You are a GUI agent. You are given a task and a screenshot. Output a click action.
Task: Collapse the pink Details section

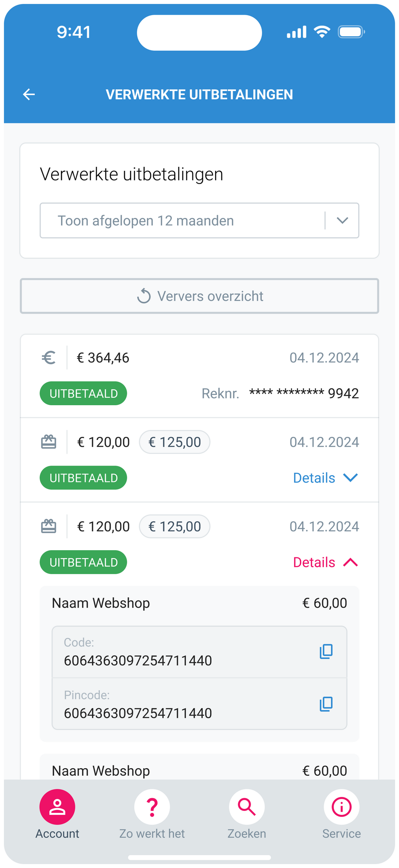(x=326, y=562)
